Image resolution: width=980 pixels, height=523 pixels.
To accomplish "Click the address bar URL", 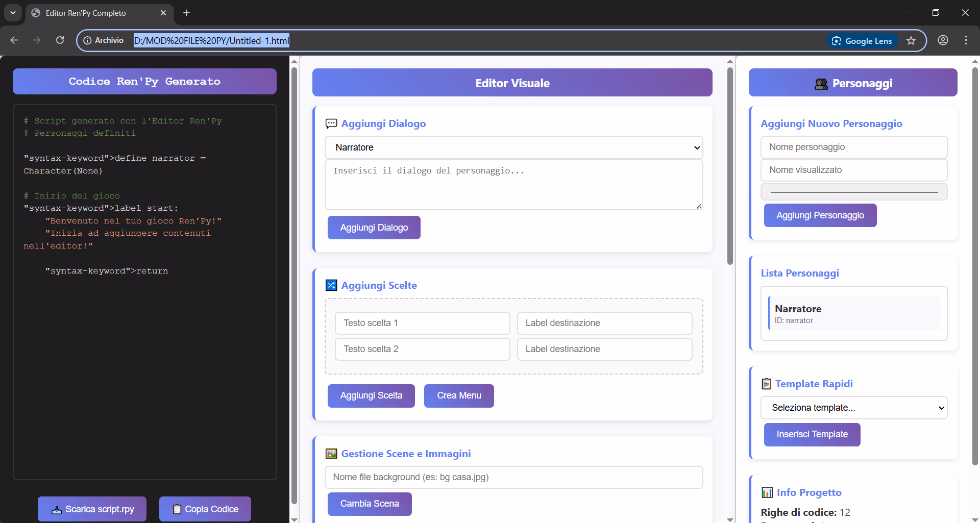I will pyautogui.click(x=211, y=40).
